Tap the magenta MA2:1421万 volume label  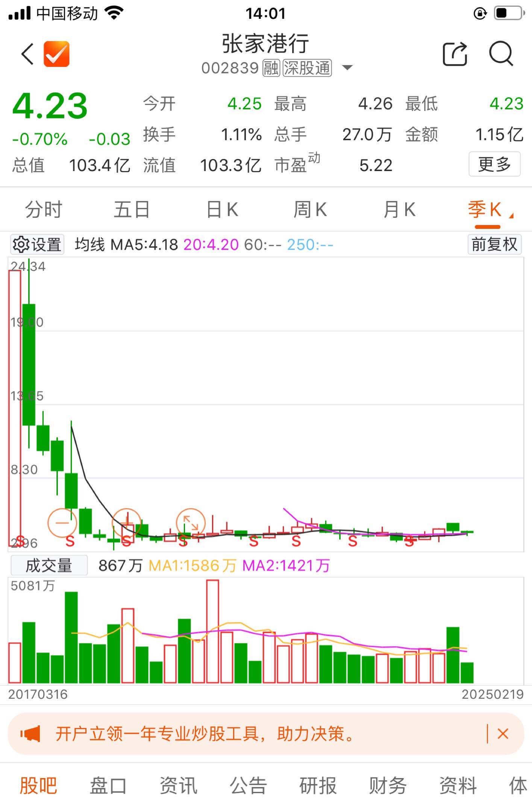click(286, 566)
